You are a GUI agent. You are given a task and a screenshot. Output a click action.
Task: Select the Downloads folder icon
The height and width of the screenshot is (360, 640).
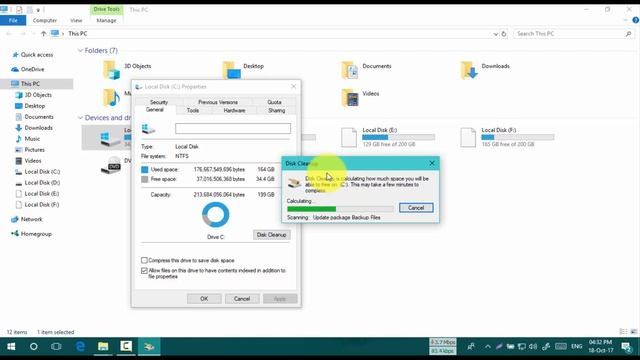click(469, 70)
